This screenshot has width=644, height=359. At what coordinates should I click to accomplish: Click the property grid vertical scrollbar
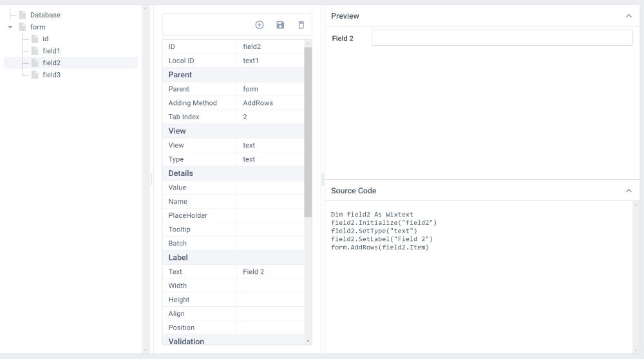tap(308, 129)
